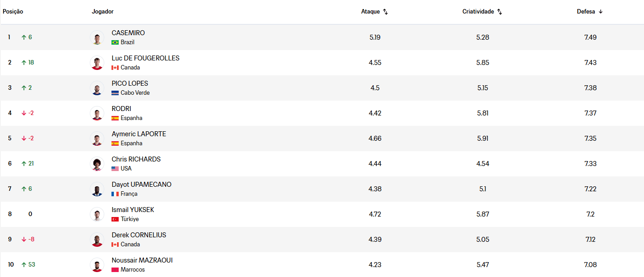Click the Jogador column header
This screenshot has width=644, height=277.
coord(103,12)
